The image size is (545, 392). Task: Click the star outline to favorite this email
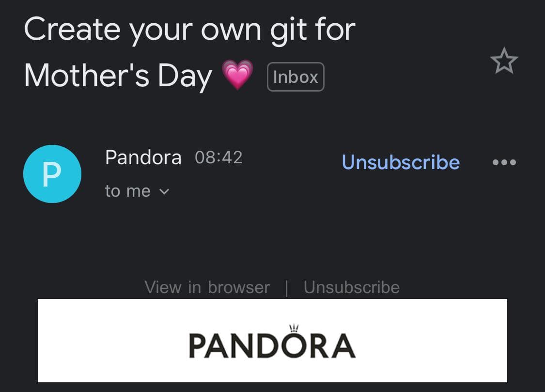(505, 61)
